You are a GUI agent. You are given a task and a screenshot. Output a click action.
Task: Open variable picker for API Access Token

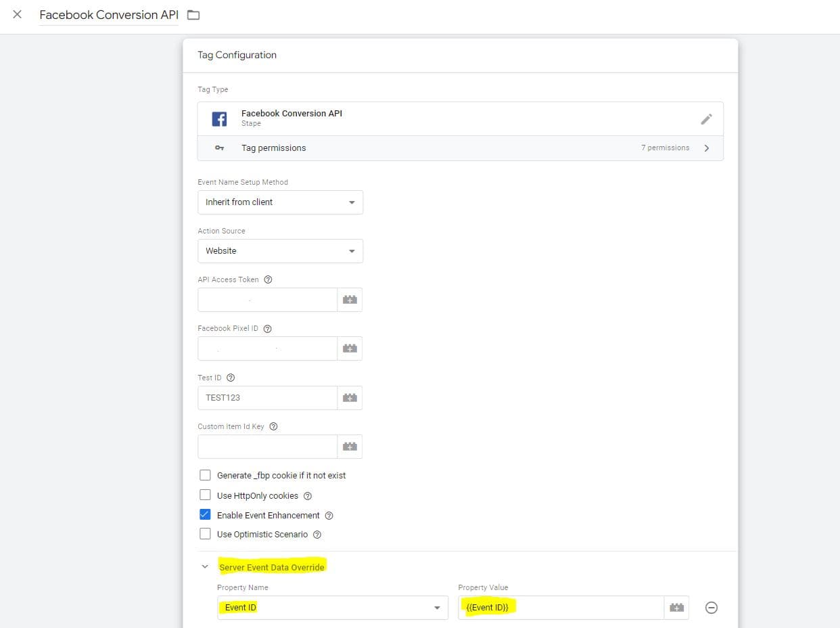point(350,299)
